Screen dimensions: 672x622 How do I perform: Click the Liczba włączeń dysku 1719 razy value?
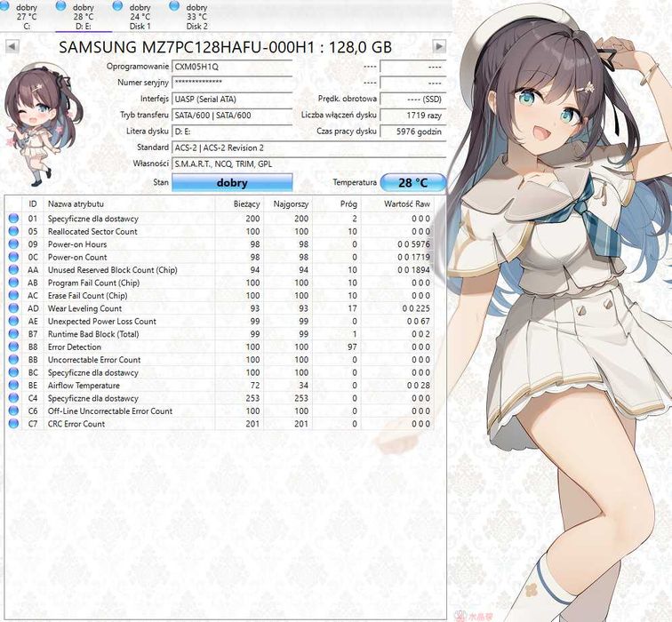tap(412, 115)
